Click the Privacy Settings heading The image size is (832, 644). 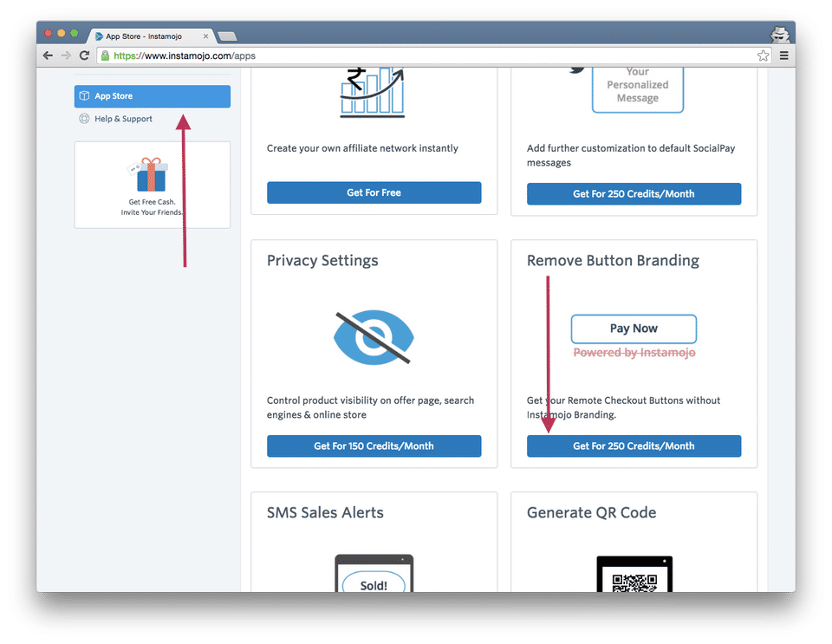(322, 261)
